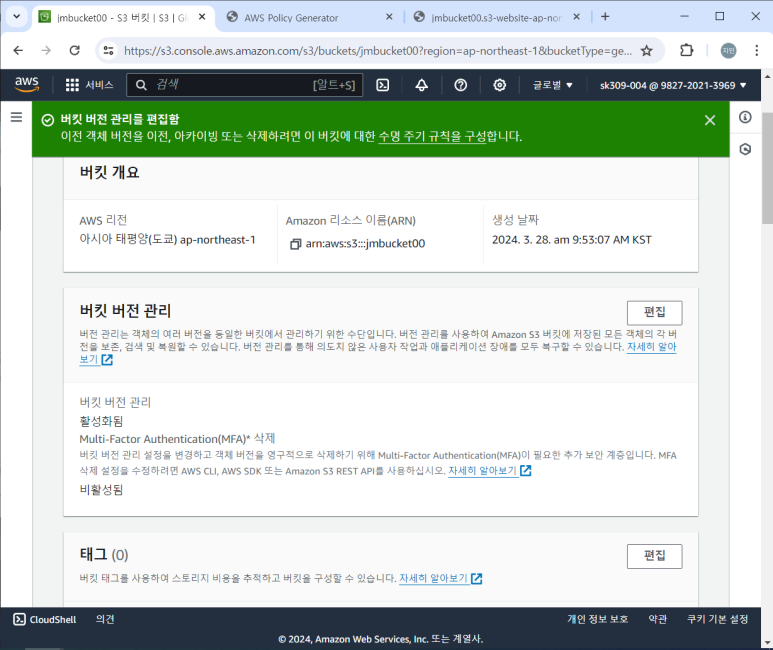Open 쿠키 기본 설정 footer link
The width and height of the screenshot is (773, 650).
point(717,619)
